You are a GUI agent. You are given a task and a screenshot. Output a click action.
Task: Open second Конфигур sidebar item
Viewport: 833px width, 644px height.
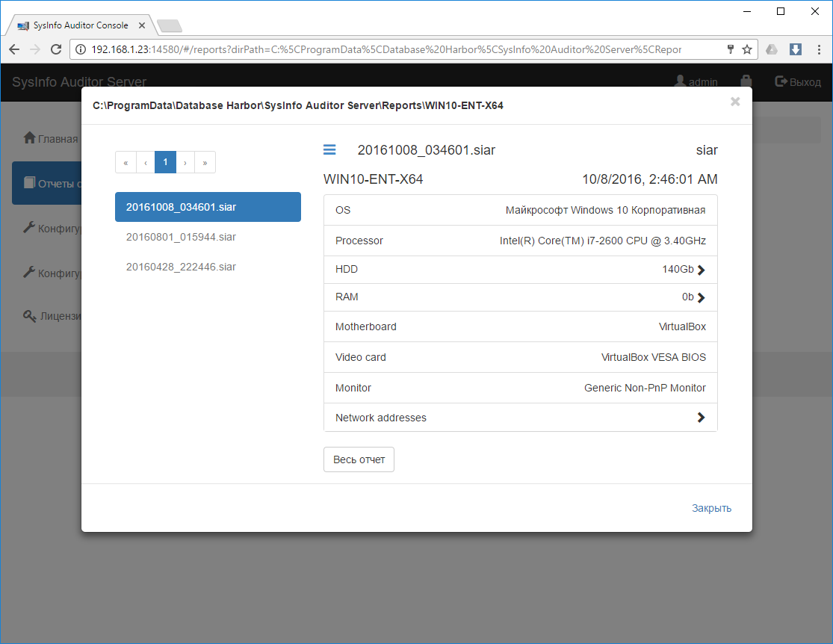tap(52, 273)
